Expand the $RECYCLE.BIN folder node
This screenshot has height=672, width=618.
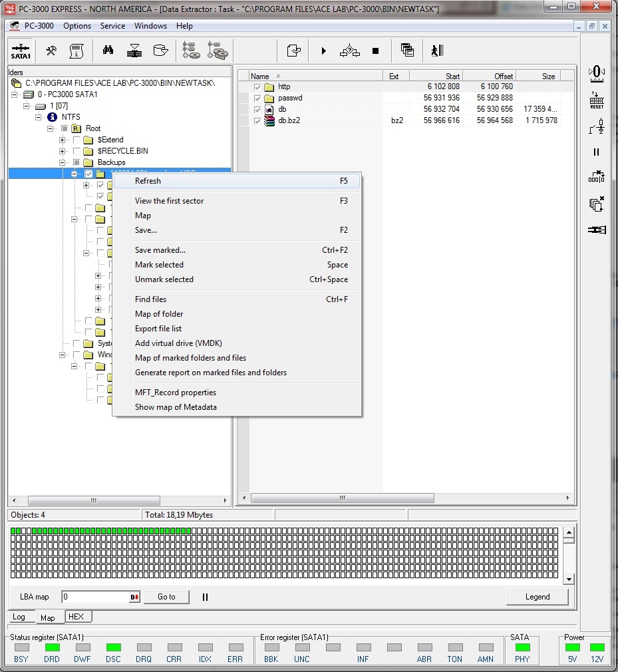[x=62, y=151]
